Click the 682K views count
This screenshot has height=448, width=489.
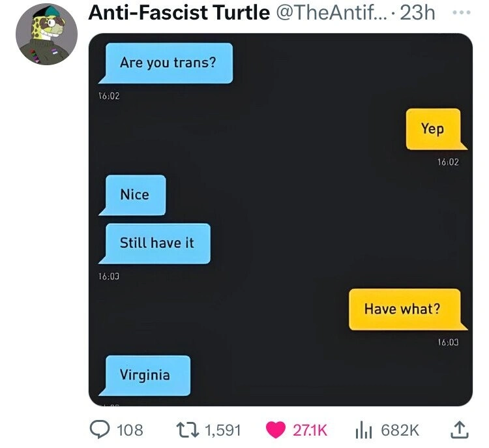click(x=399, y=430)
